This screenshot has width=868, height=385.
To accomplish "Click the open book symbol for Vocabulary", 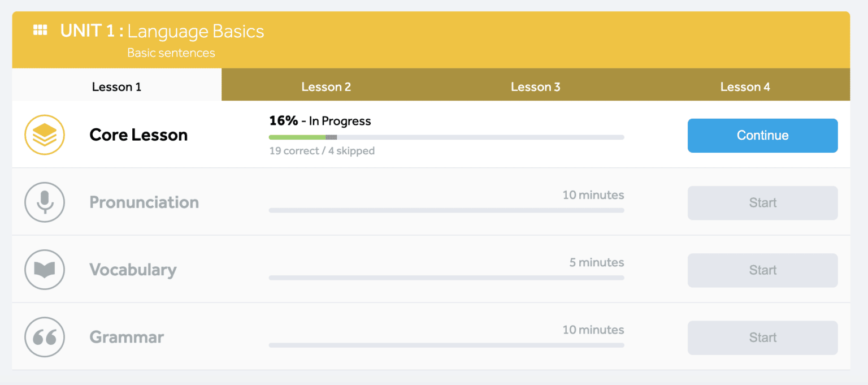I will [45, 270].
